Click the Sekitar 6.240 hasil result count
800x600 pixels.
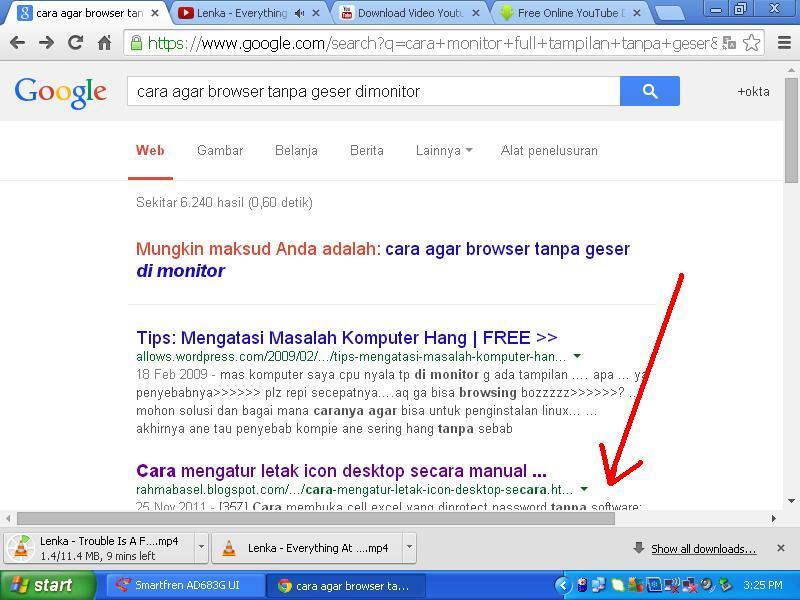[x=224, y=203]
